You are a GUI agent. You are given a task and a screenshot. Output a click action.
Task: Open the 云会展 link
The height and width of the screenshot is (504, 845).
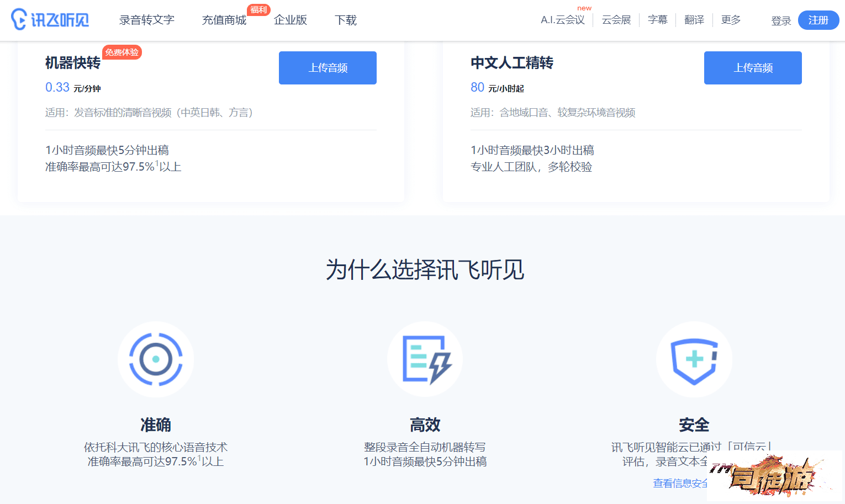(616, 20)
